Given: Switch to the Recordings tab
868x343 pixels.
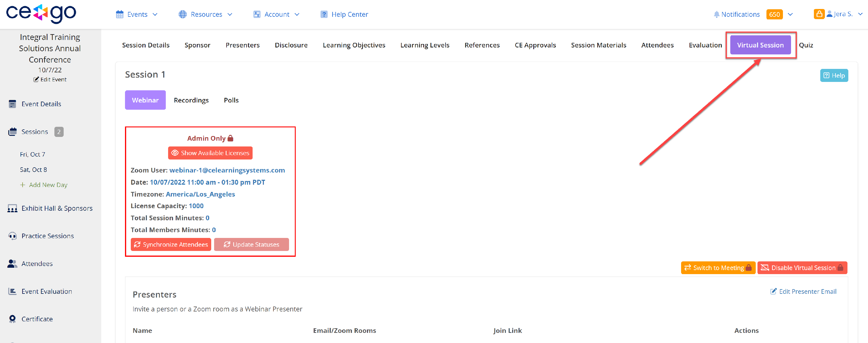Looking at the screenshot, I should [x=191, y=100].
